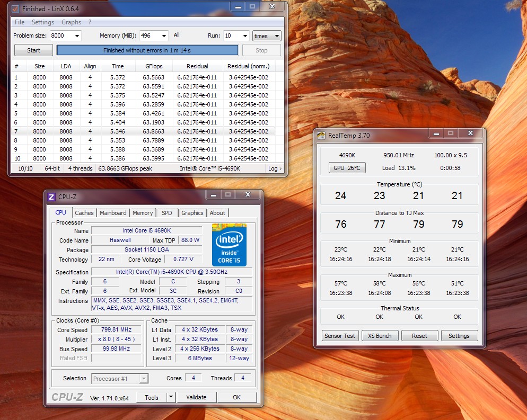Viewport: 527px width, 420px height.
Task: Click the LDA column header
Action: [x=66, y=67]
